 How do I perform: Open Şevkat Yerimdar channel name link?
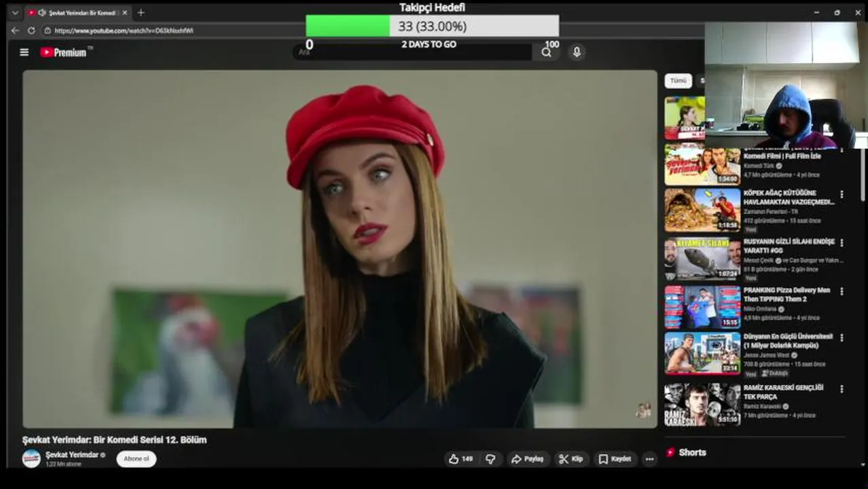(72, 454)
